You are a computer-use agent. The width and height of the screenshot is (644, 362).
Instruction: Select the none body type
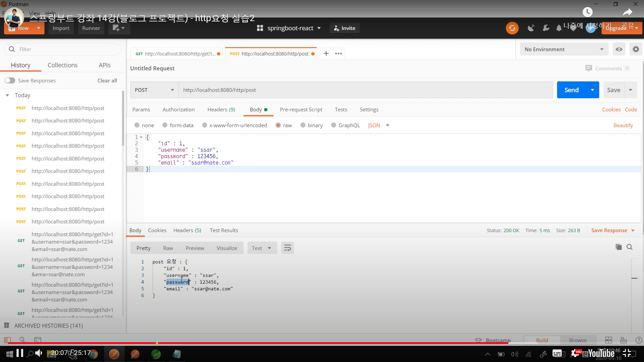pyautogui.click(x=137, y=125)
